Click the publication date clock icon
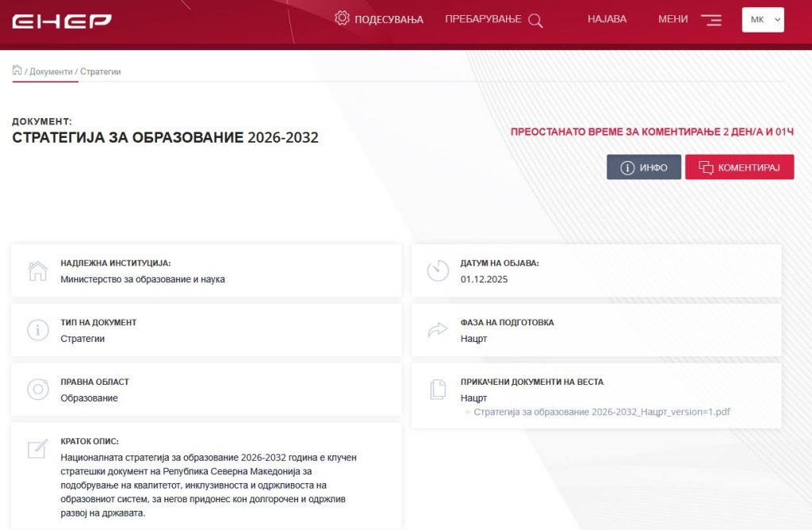 [x=438, y=271]
